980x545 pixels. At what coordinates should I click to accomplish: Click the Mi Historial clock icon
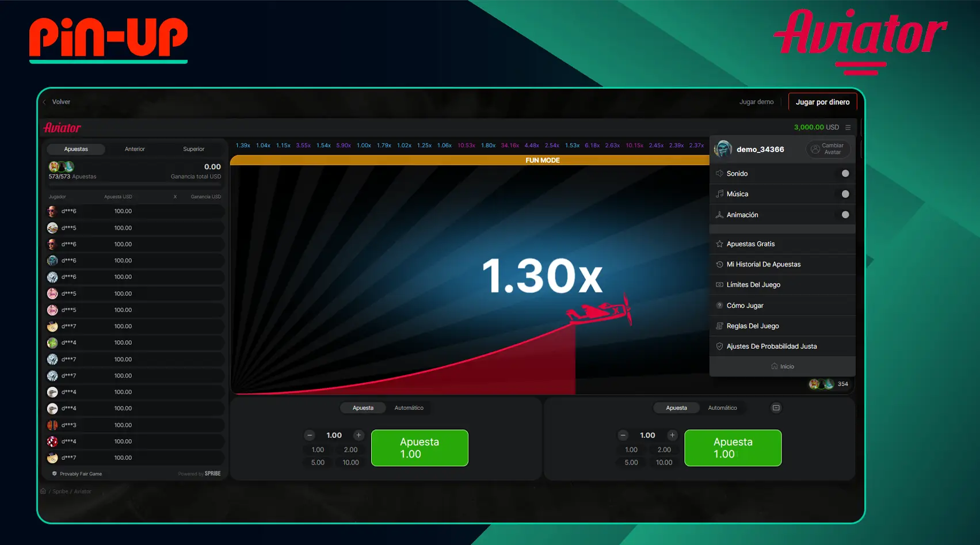719,264
